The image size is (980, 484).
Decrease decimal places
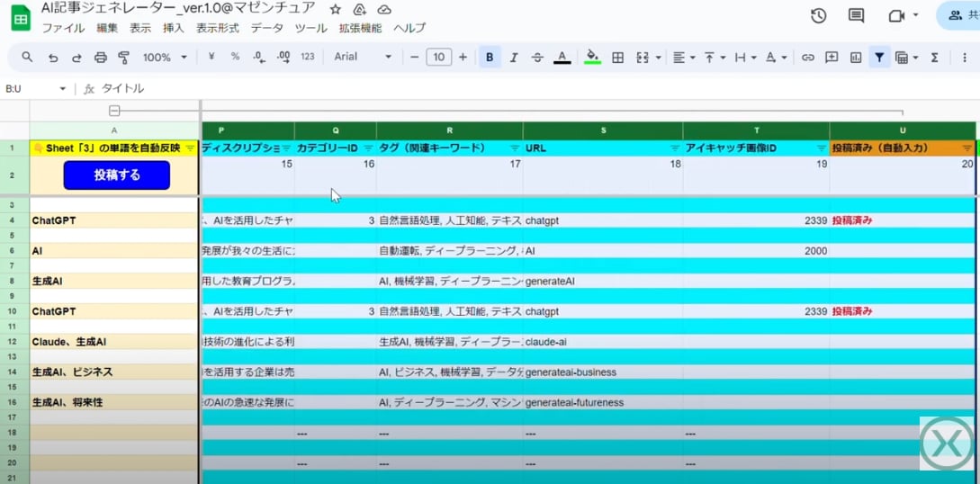[259, 57]
